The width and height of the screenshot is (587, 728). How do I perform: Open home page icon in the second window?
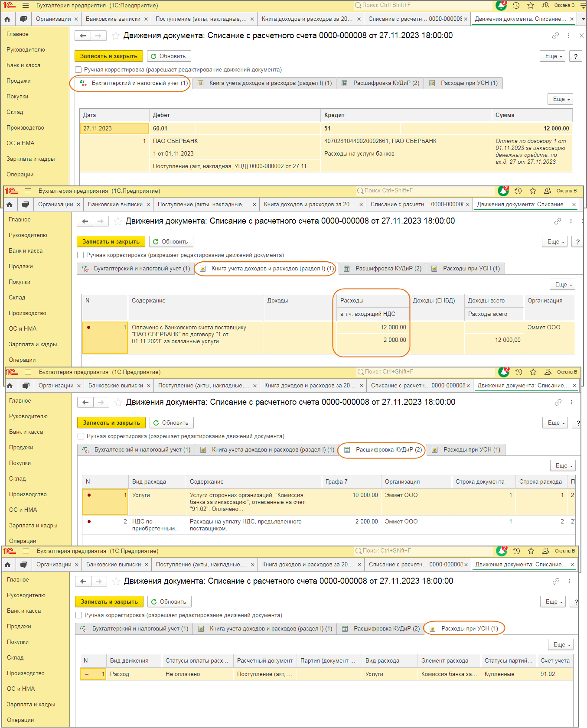click(x=9, y=205)
